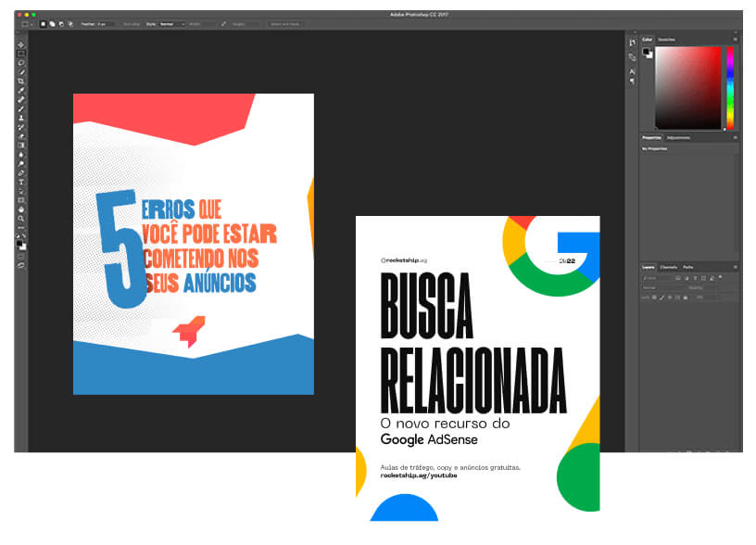The height and width of the screenshot is (545, 756).
Task: Select the Horizontal Type tool
Action: [20, 182]
